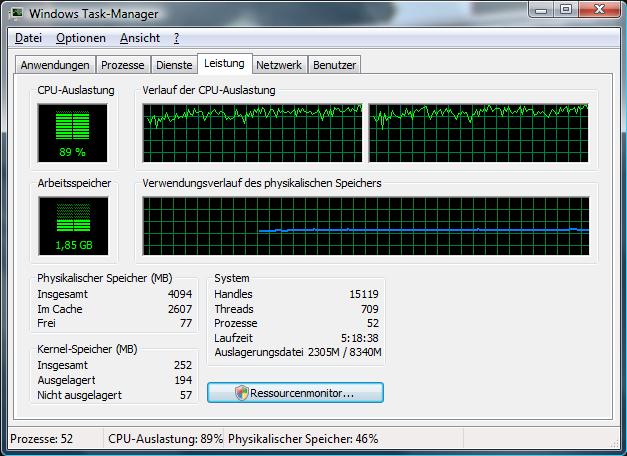
Task: Click status bar CPU-Auslastung: 89%
Action: (166, 439)
